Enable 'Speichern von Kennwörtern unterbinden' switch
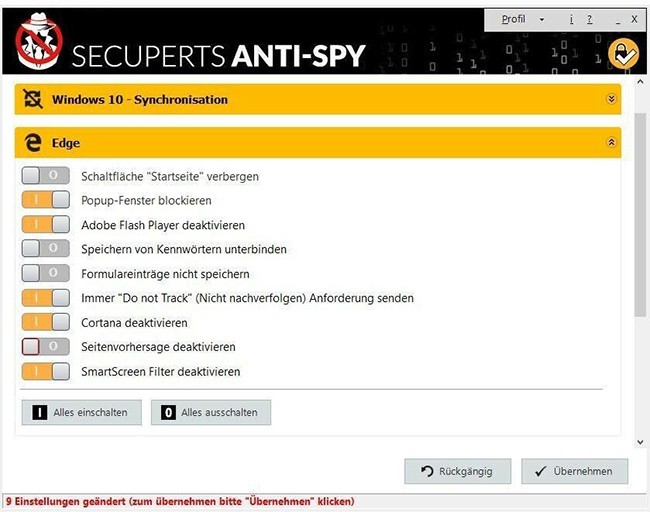 click(45, 249)
